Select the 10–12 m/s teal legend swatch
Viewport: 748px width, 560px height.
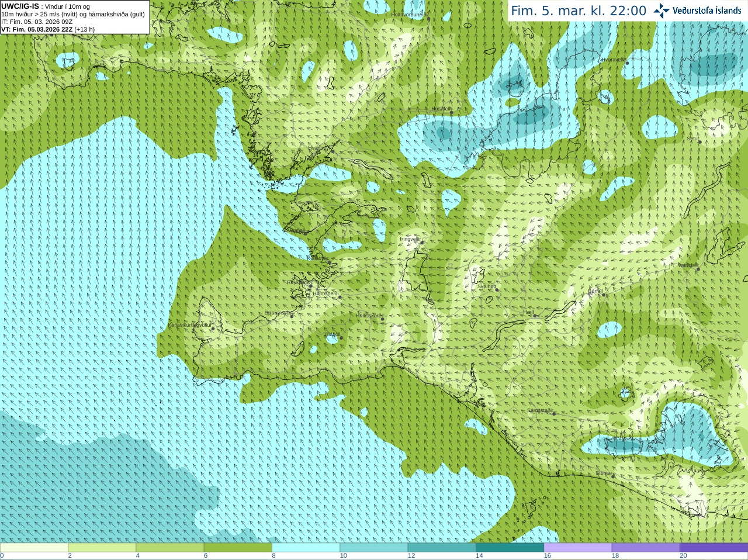coord(374,548)
